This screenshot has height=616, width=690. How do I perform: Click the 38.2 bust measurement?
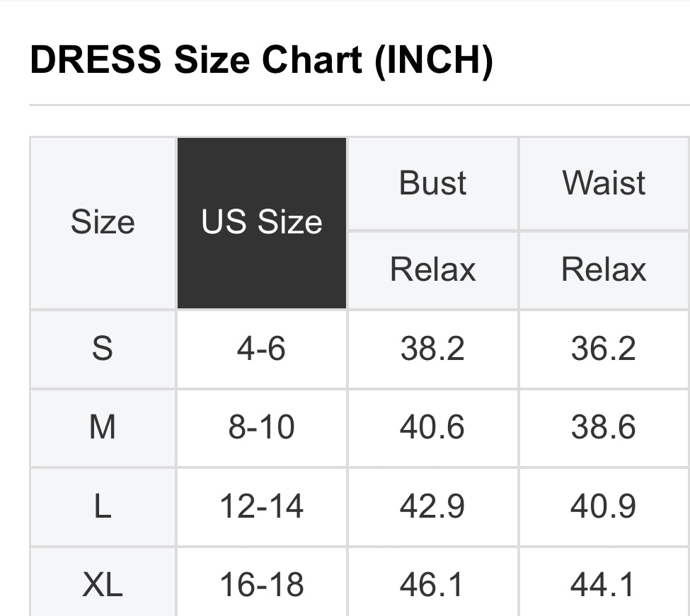pyautogui.click(x=433, y=349)
